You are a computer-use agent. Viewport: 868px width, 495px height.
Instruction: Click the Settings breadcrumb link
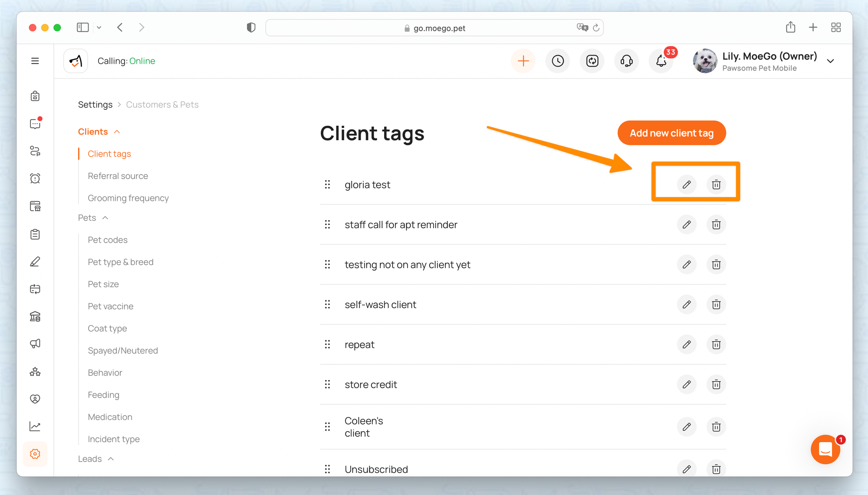95,105
